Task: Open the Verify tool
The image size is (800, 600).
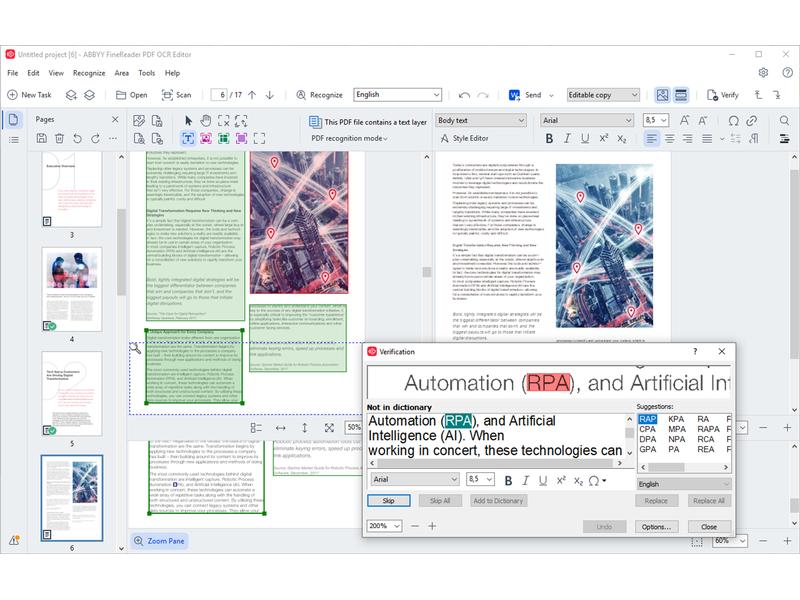Action: coord(722,95)
